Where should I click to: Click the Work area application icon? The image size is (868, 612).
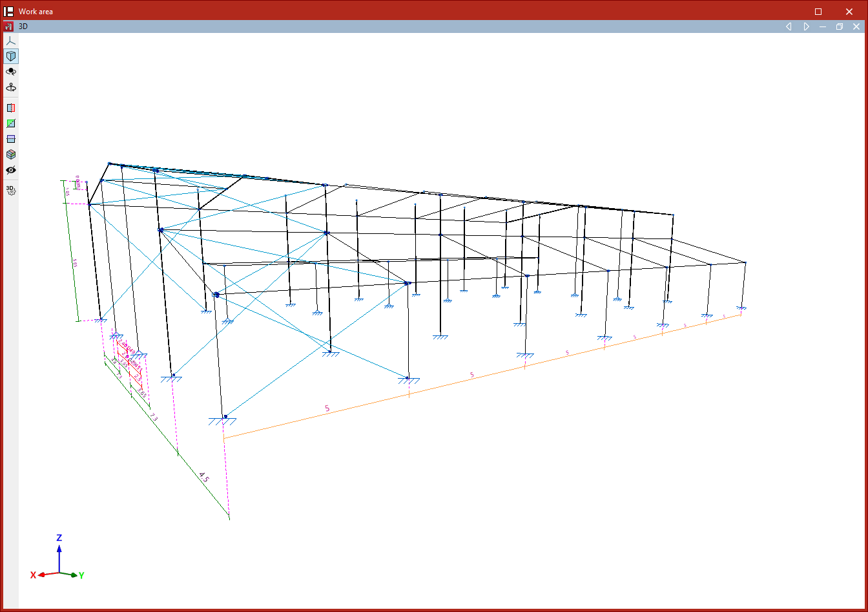click(x=9, y=12)
